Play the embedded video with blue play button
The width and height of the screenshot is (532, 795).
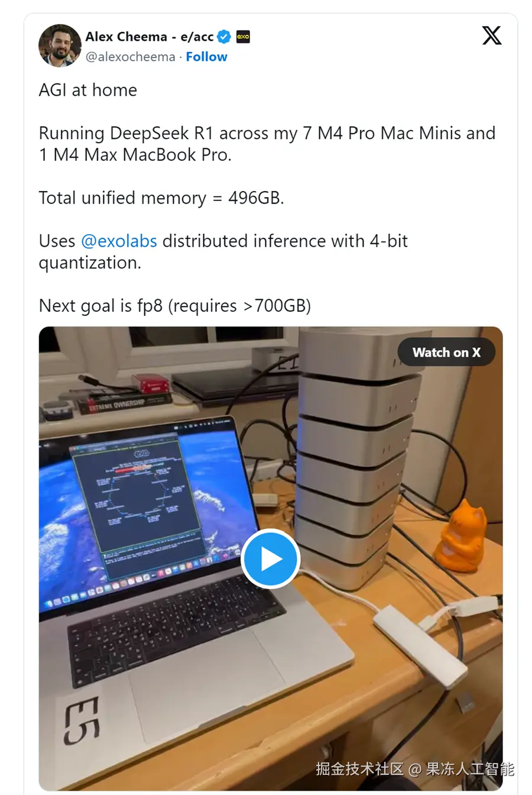(x=271, y=559)
